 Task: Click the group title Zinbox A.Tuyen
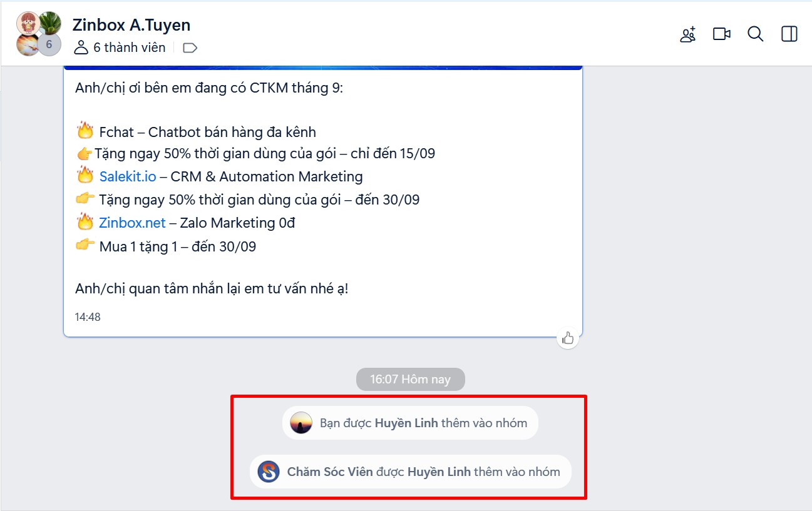coord(131,25)
